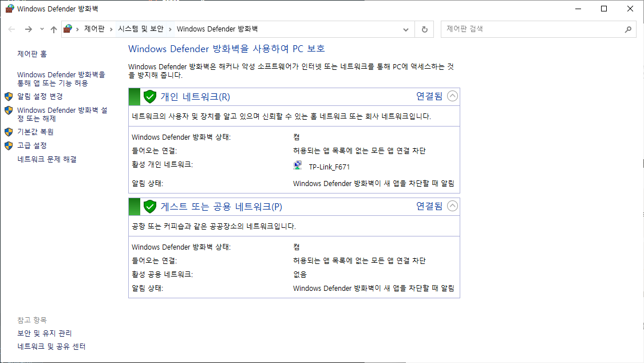
Task: Click the firewall icon in address bar
Action: pyautogui.click(x=68, y=29)
